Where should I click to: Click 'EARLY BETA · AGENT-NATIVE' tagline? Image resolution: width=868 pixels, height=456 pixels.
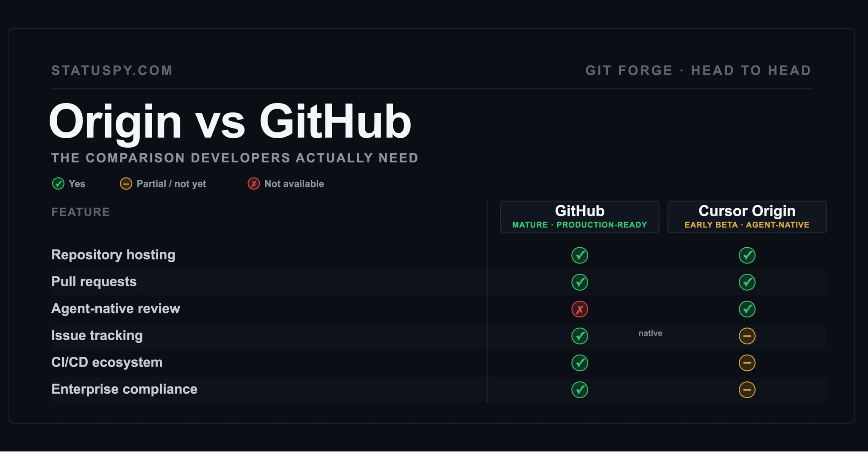click(747, 225)
